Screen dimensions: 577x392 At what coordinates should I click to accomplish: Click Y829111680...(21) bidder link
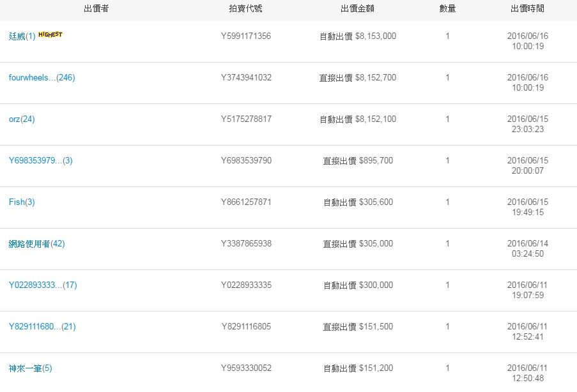42,327
